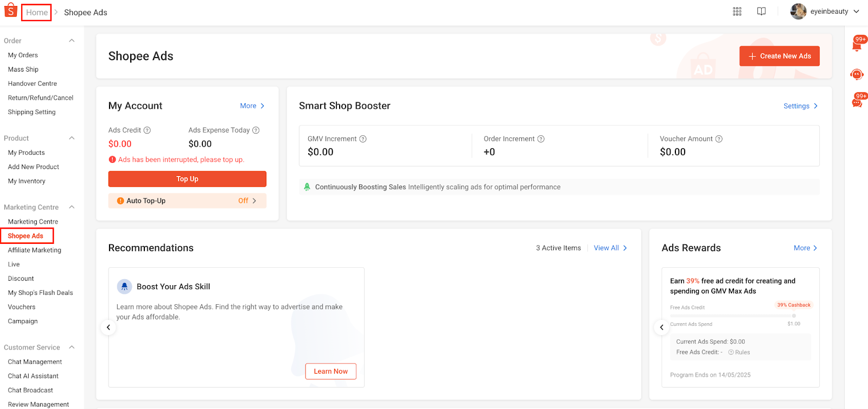Collapse the Product sidebar section

[72, 138]
